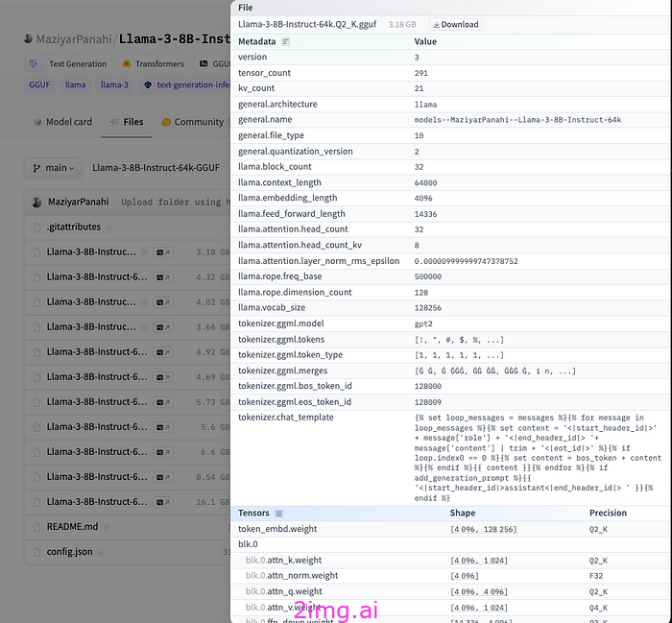Screen dimensions: 672x623
Task: Click the Text Generation tag
Action: [x=68, y=64]
